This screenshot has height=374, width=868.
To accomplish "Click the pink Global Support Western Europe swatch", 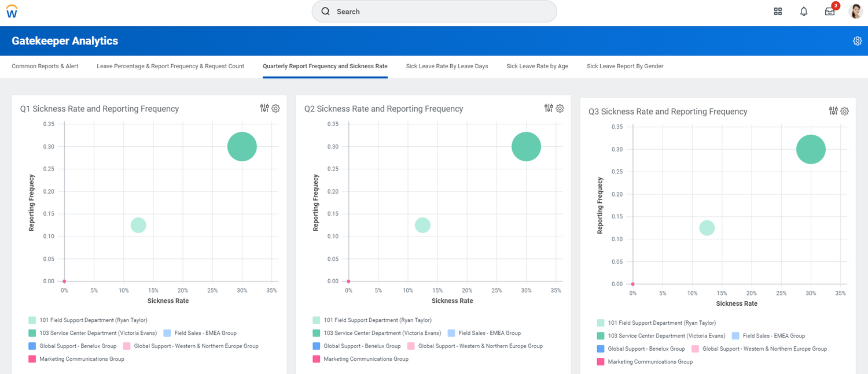I will tap(127, 346).
